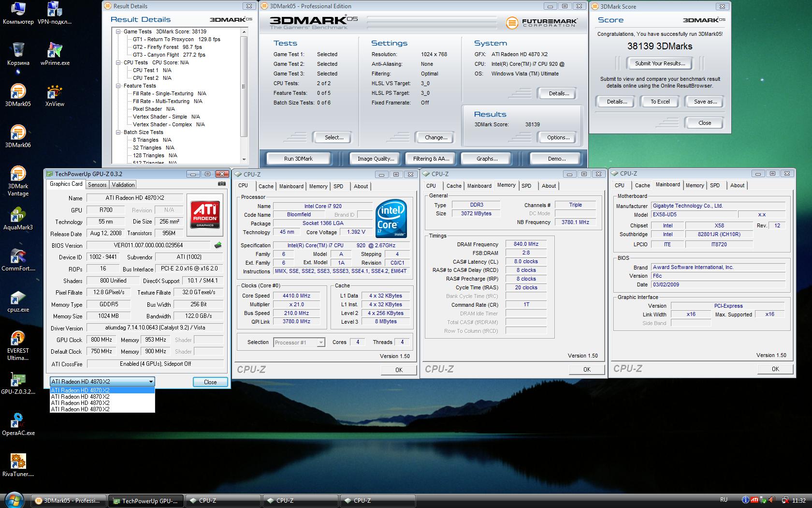812x508 pixels.
Task: Launch the GPU-Z.0.3.2 desktop icon
Action: 18,383
